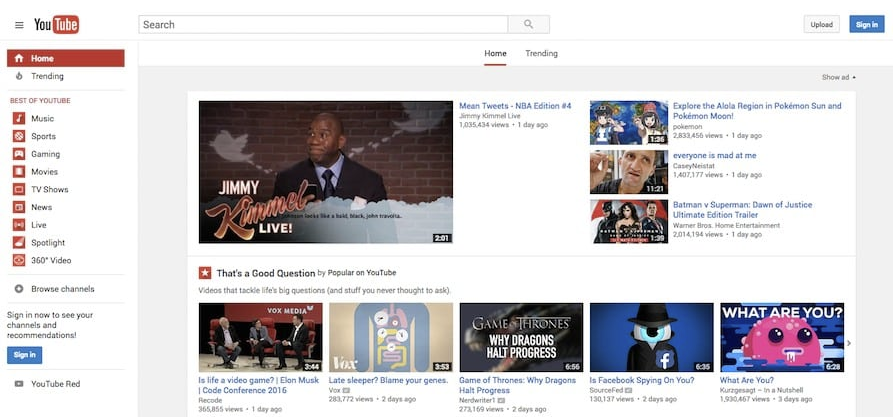Open the Batman v Superman thumbnail
Screen dimensions: 893x417
click(629, 222)
